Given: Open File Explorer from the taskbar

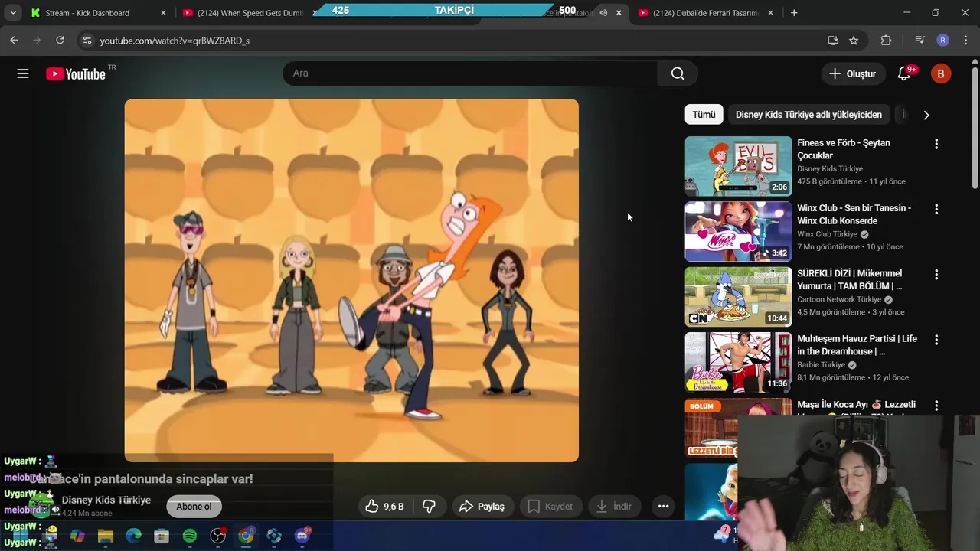Looking at the screenshot, I should click(x=106, y=536).
